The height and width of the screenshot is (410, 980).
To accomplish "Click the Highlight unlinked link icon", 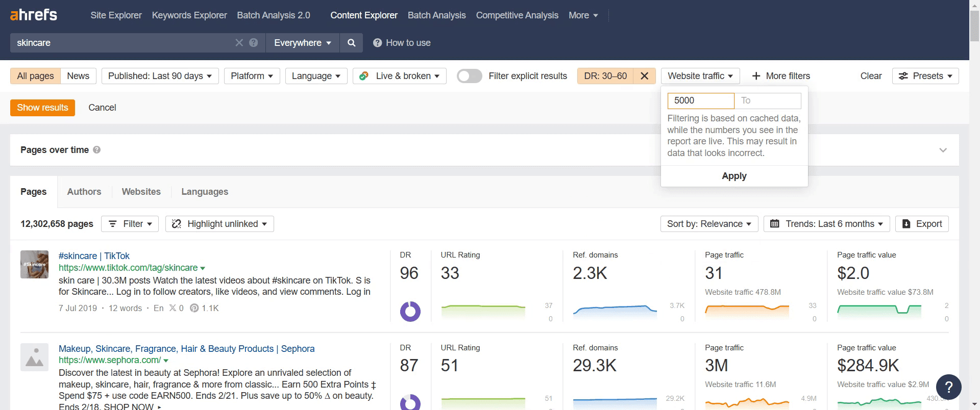I will [177, 224].
